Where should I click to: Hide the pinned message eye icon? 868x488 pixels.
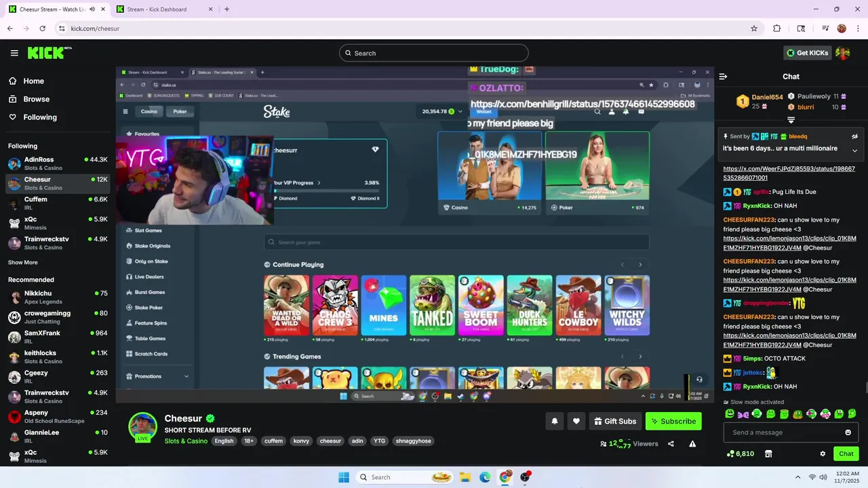tap(854, 136)
